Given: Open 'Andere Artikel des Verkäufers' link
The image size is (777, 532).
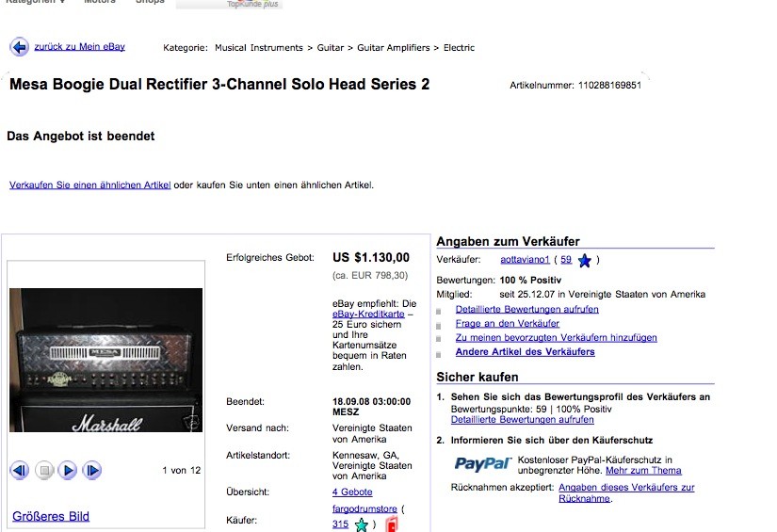Looking at the screenshot, I should click(x=526, y=352).
